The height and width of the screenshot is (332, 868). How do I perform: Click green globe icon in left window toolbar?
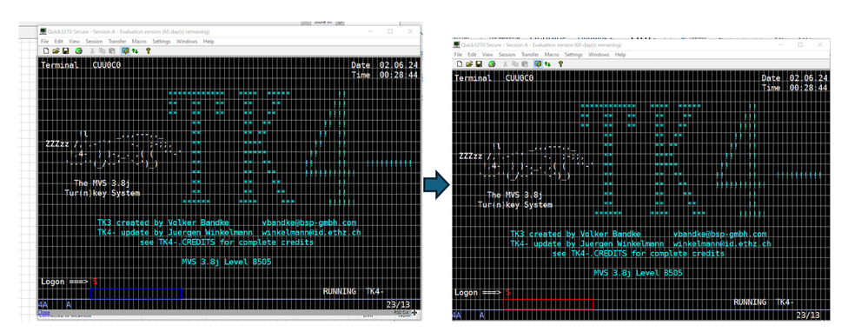coord(78,51)
